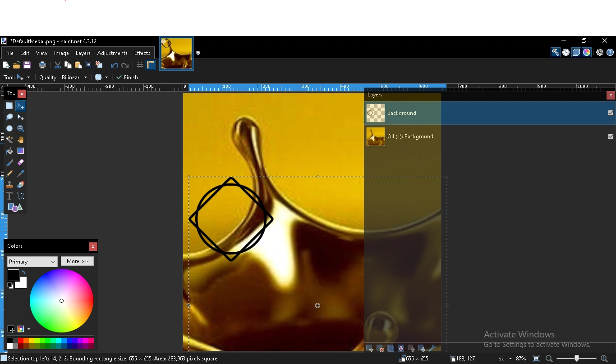This screenshot has height=364, width=616.
Task: Click the Redo arrow icon
Action: [125, 65]
